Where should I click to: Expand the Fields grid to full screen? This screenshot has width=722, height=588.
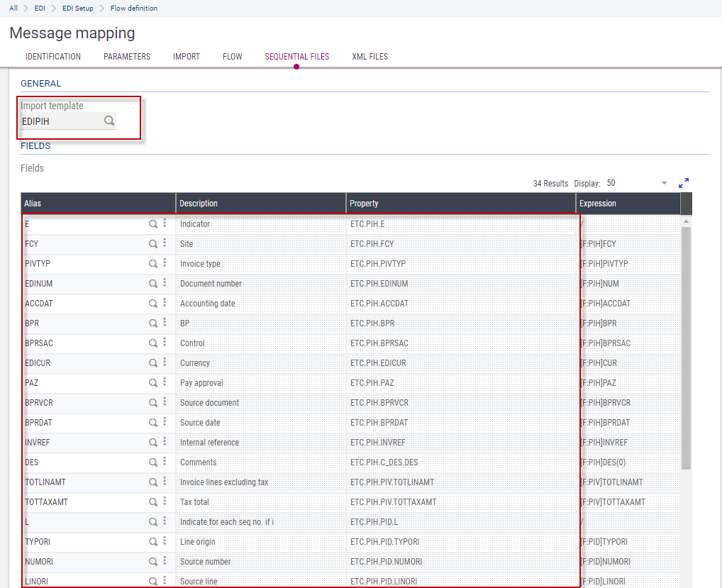pyautogui.click(x=684, y=183)
